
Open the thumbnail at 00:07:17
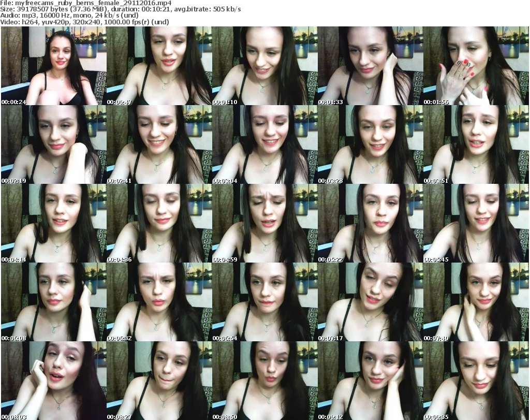370,302
